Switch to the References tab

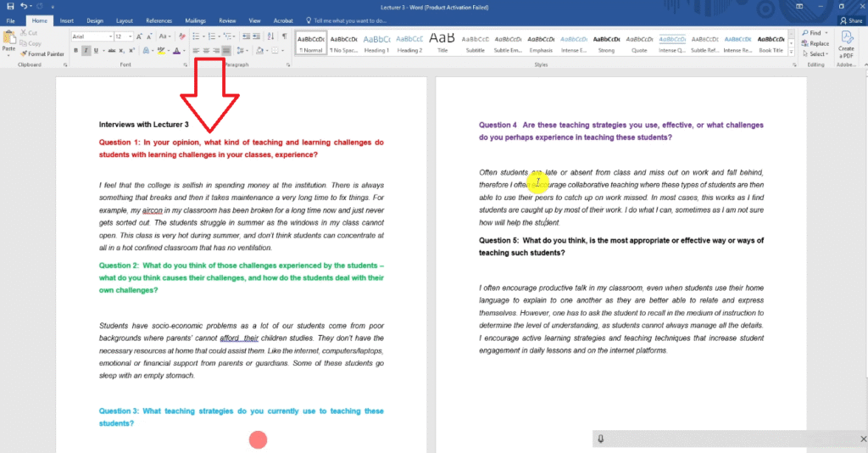[x=159, y=20]
